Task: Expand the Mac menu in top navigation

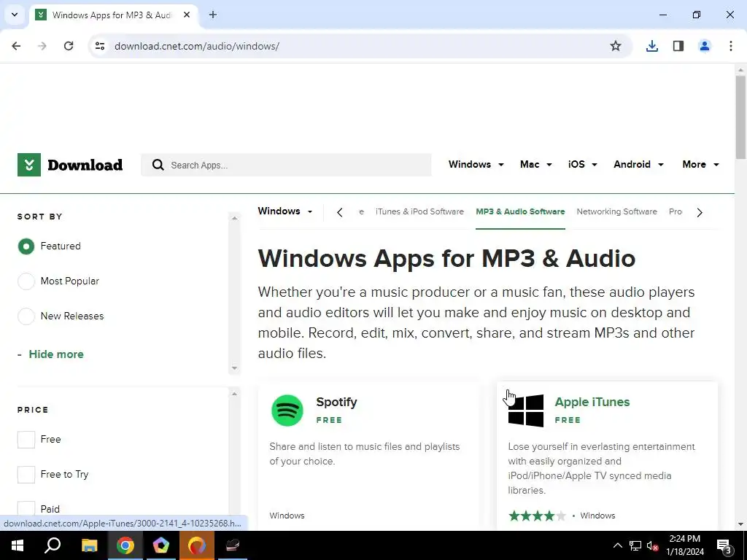Action: (536, 164)
